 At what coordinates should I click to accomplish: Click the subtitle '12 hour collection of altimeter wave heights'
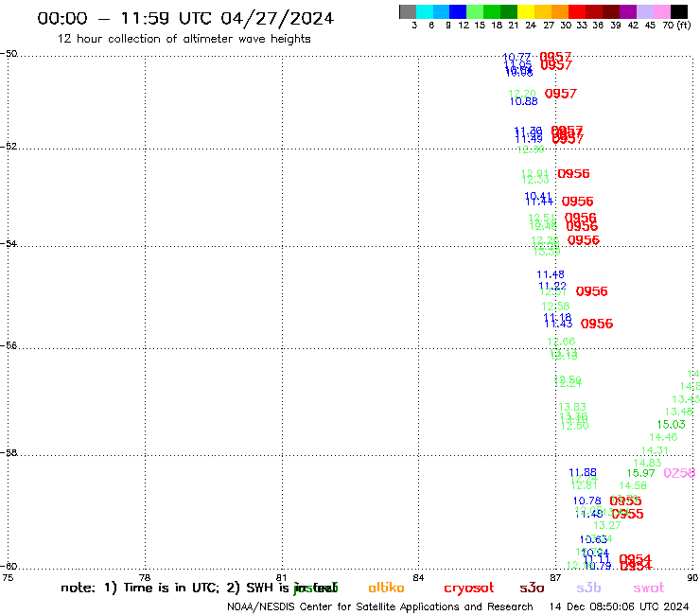184,39
